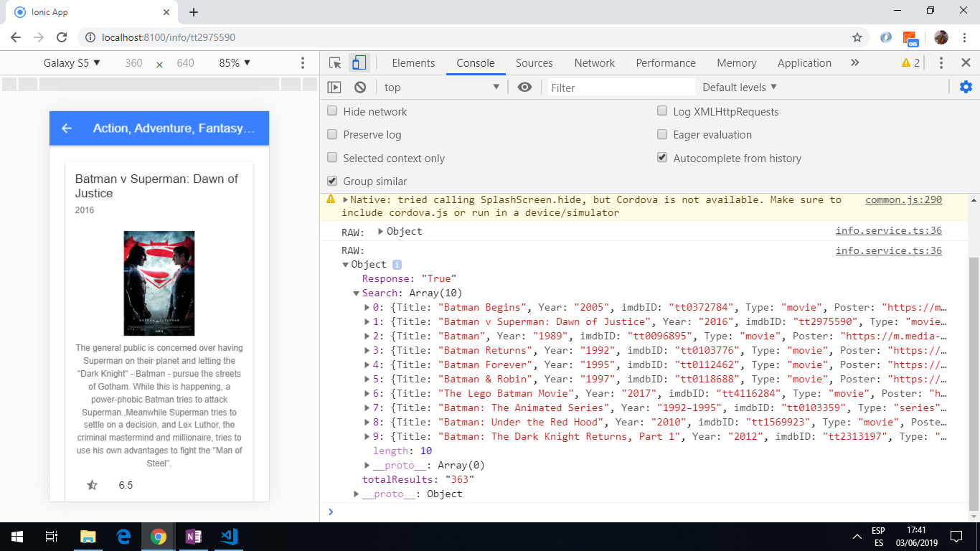This screenshot has width=980, height=551.
Task: Open Task View on taskbar
Action: [x=52, y=537]
